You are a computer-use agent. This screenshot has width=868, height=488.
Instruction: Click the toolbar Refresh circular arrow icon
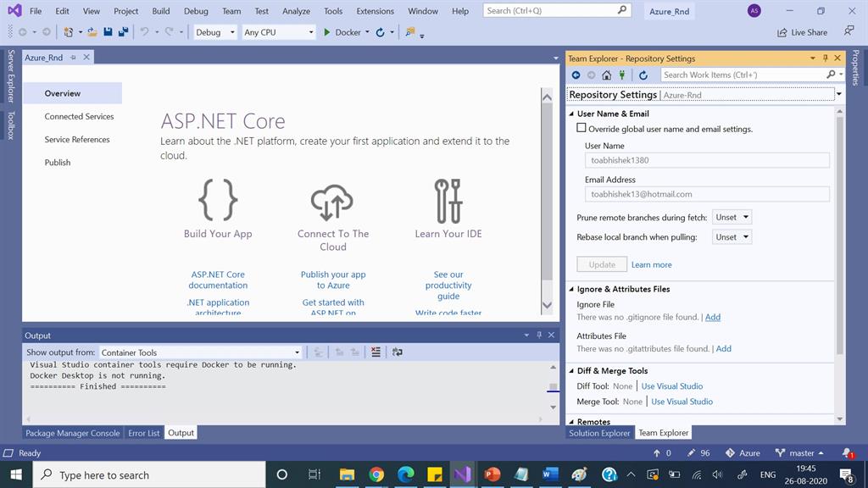pyautogui.click(x=381, y=32)
